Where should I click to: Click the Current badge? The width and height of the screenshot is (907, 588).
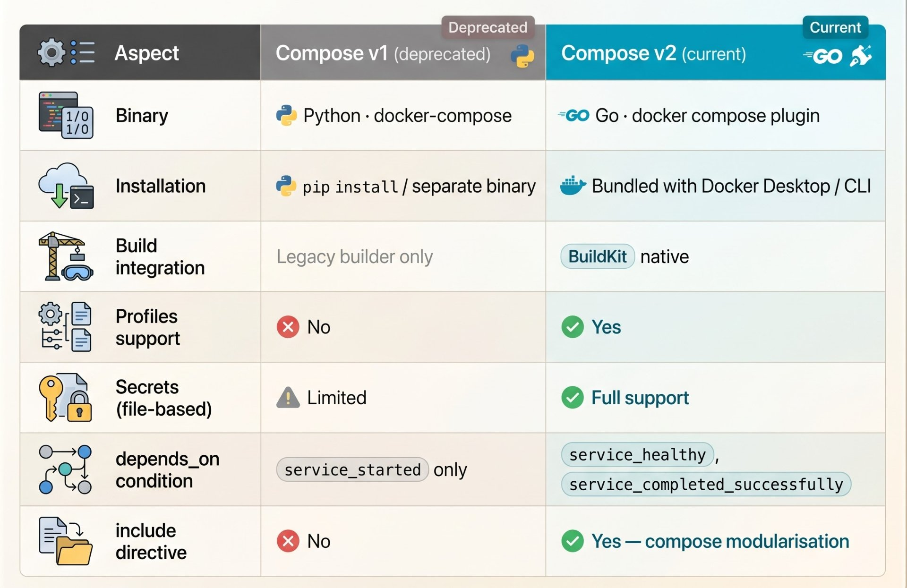point(835,27)
